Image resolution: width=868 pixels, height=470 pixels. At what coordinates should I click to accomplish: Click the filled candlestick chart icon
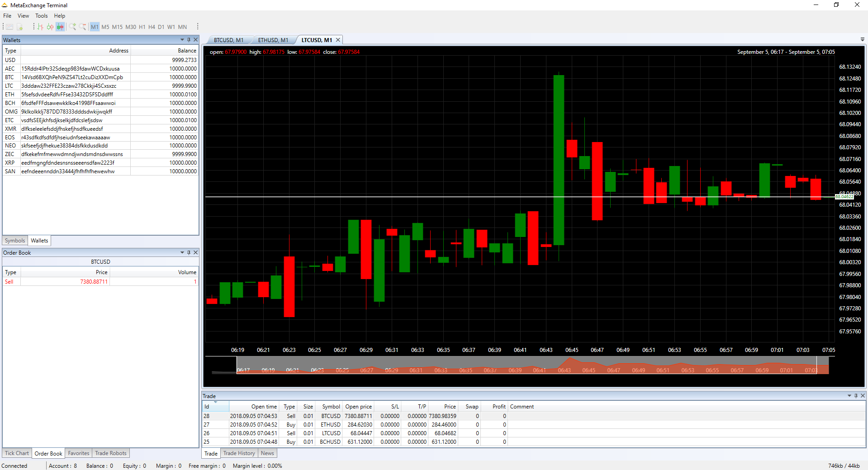point(60,27)
